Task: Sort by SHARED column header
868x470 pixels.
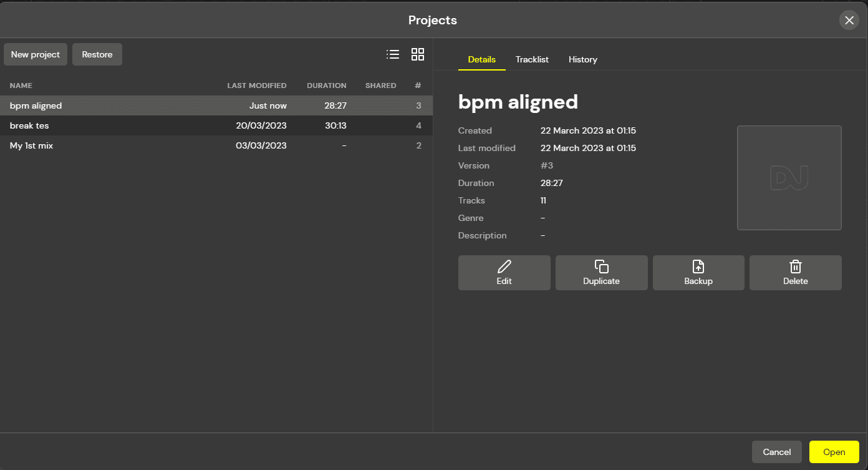Action: 381,86
